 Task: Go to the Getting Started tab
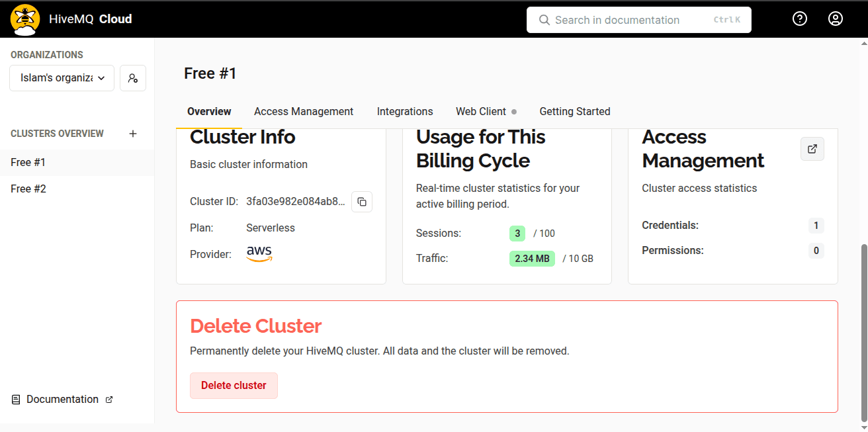click(x=574, y=111)
